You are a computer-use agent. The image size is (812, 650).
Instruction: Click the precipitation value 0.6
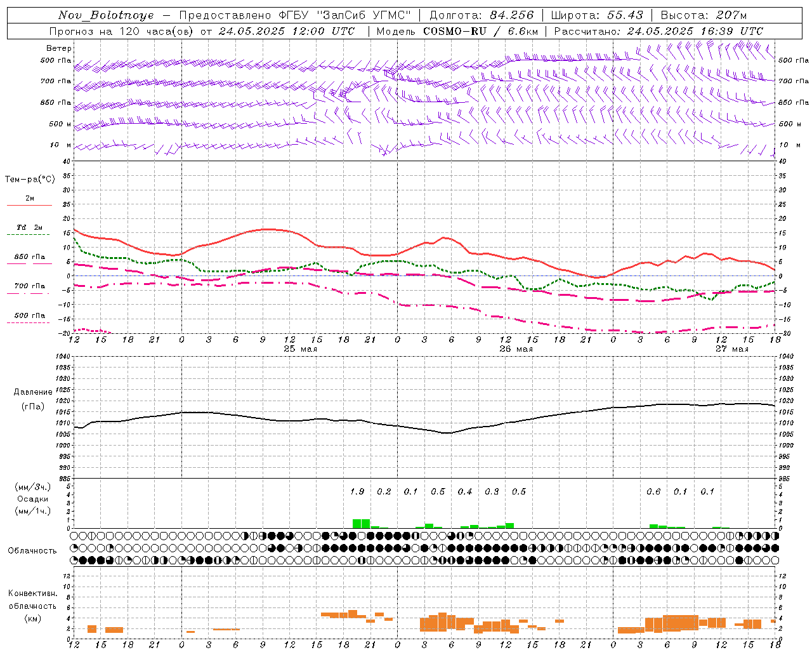pyautogui.click(x=653, y=491)
